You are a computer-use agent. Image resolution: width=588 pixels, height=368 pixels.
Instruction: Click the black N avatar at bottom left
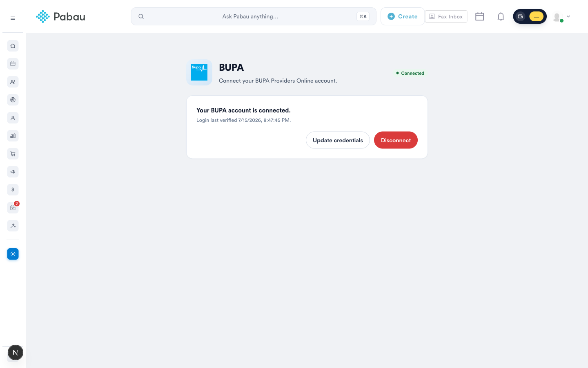16,352
